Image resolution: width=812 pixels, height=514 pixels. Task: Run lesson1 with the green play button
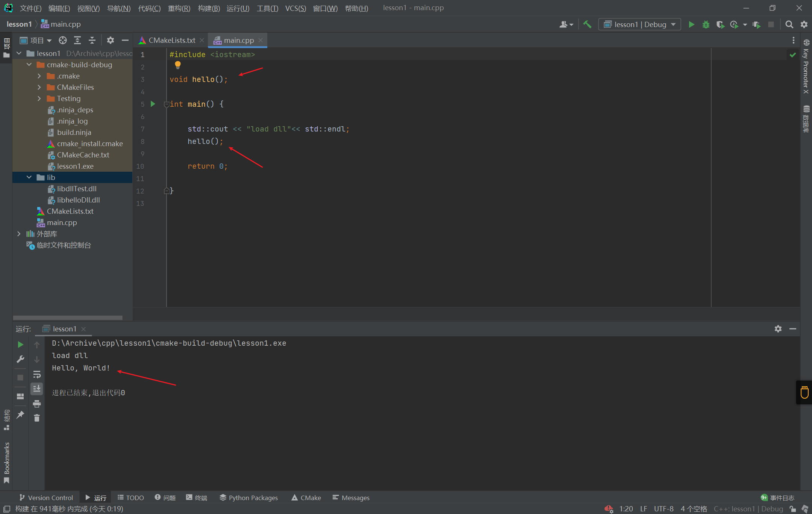(691, 24)
